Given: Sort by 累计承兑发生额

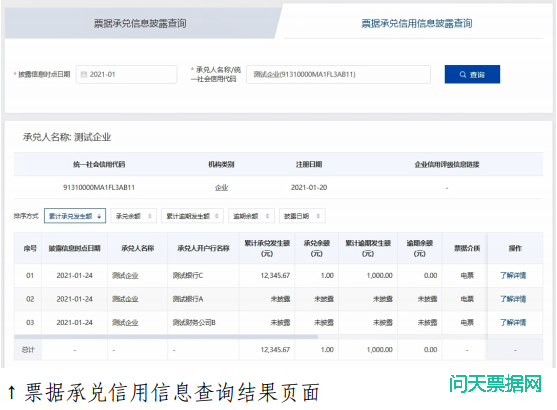Looking at the screenshot, I should tap(75, 216).
